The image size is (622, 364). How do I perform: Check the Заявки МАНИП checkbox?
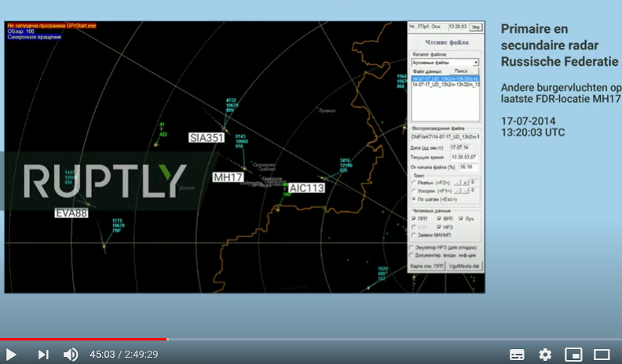coord(414,235)
